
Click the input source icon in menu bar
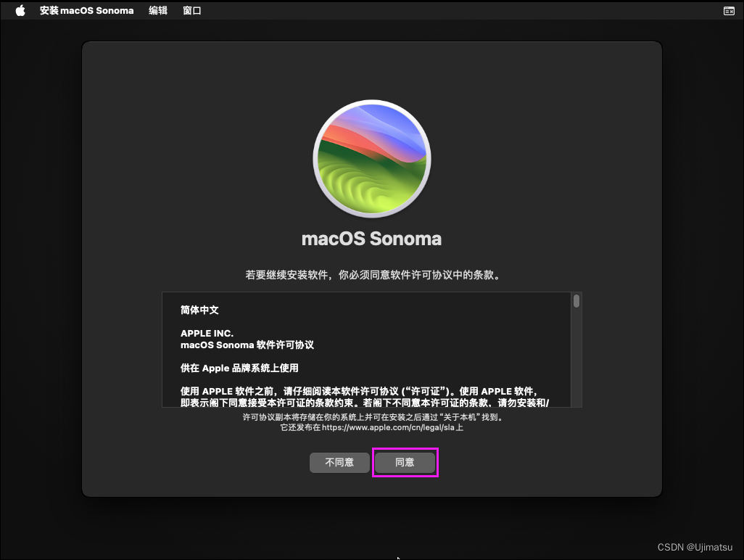(729, 10)
